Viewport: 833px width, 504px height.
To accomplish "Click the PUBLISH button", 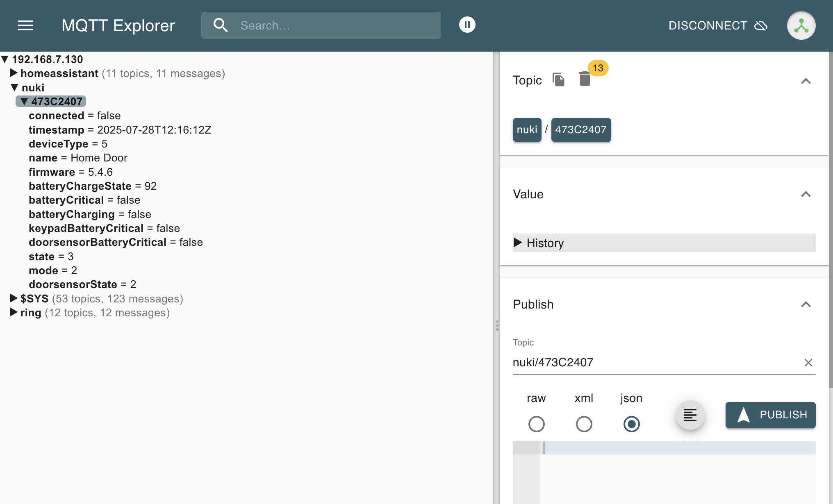I will [x=770, y=415].
